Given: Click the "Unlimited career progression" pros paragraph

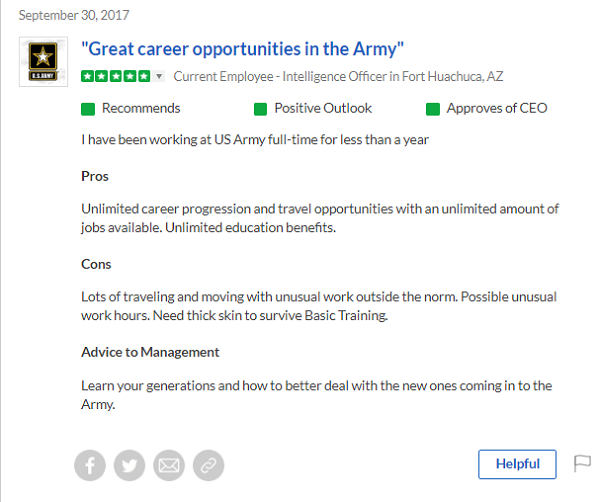Looking at the screenshot, I should (319, 218).
